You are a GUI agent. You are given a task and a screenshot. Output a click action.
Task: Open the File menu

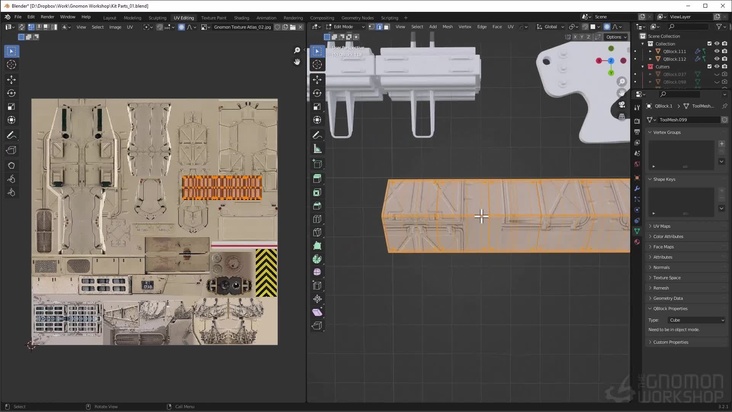pos(18,17)
